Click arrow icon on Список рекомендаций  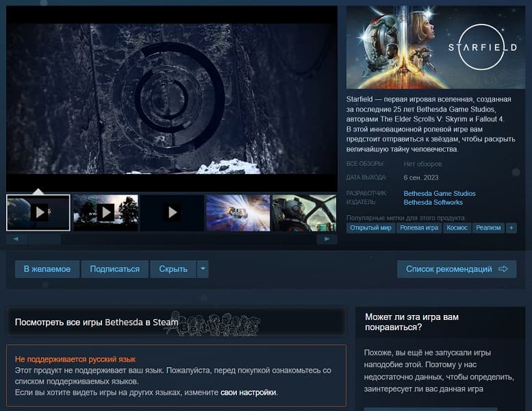click(x=503, y=269)
